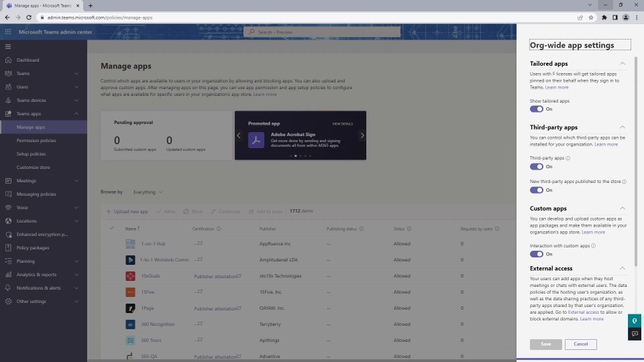Click the Policy packages icon in sidebar

click(8, 247)
